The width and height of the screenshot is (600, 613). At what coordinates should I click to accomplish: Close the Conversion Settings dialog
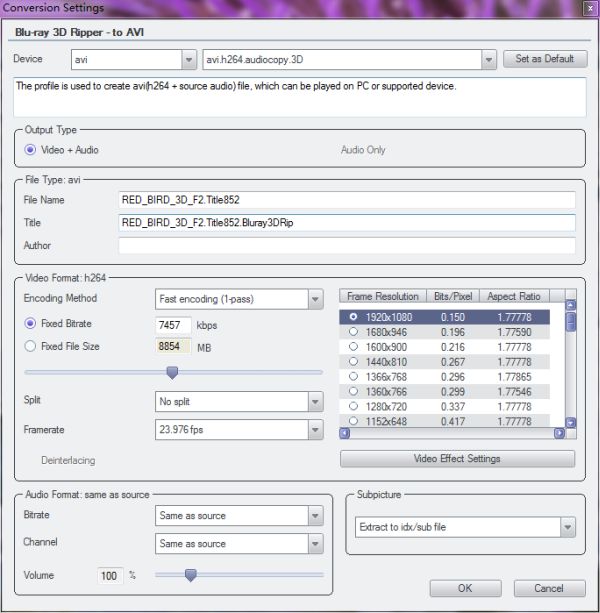[x=590, y=8]
